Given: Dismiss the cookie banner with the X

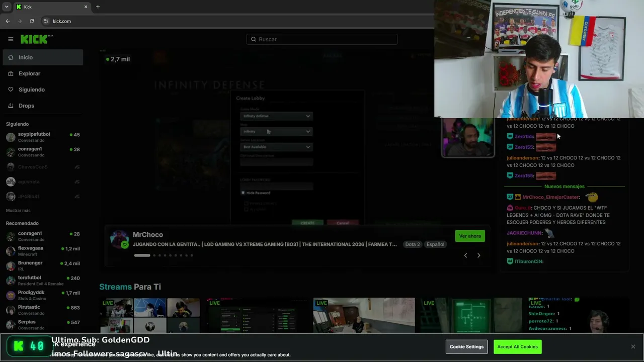Looking at the screenshot, I should click(633, 346).
